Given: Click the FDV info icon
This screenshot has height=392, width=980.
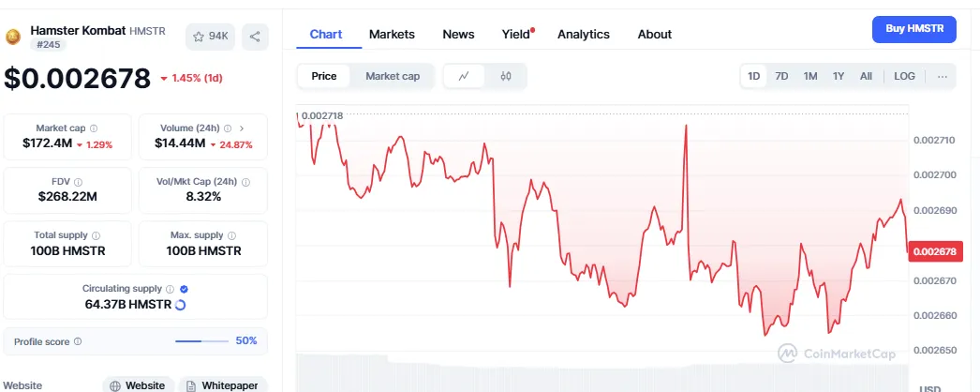Looking at the screenshot, I should tap(78, 182).
